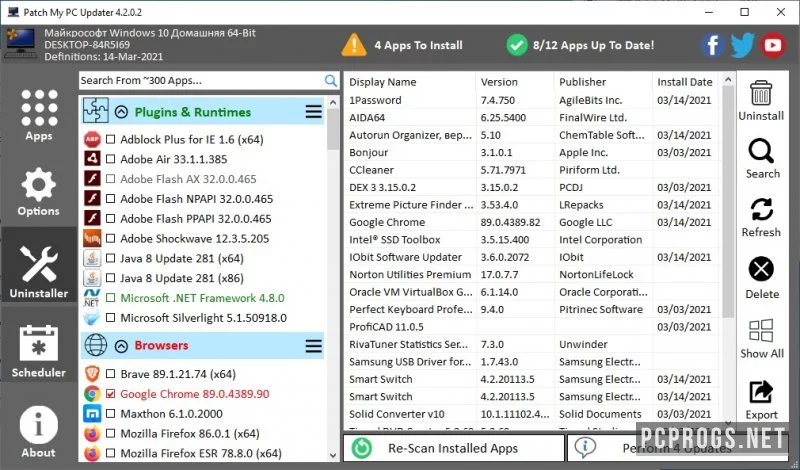This screenshot has width=800, height=470.
Task: Open the Scheduler calendar section
Action: click(x=39, y=350)
